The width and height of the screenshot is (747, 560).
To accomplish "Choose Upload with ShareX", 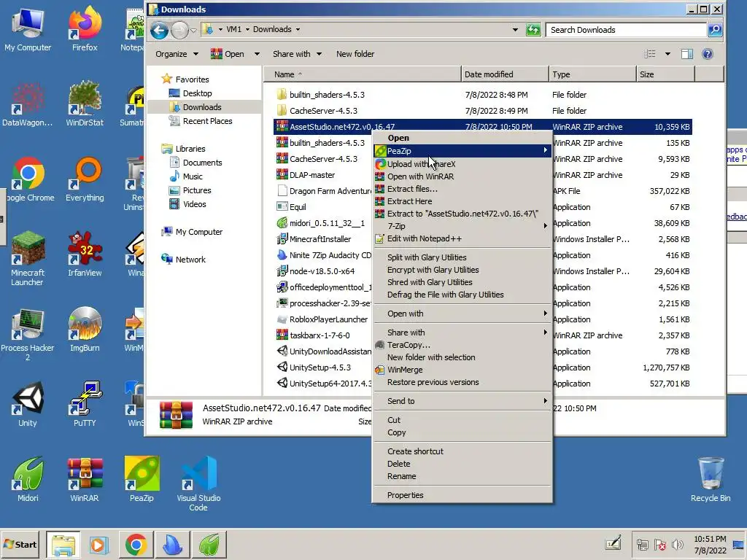I will pos(462,164).
